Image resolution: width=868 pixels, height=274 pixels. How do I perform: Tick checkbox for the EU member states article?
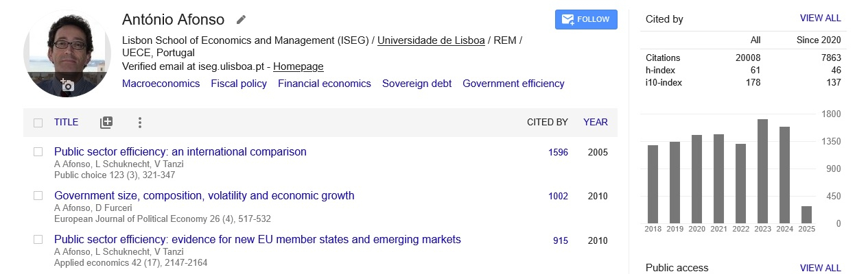(x=38, y=240)
